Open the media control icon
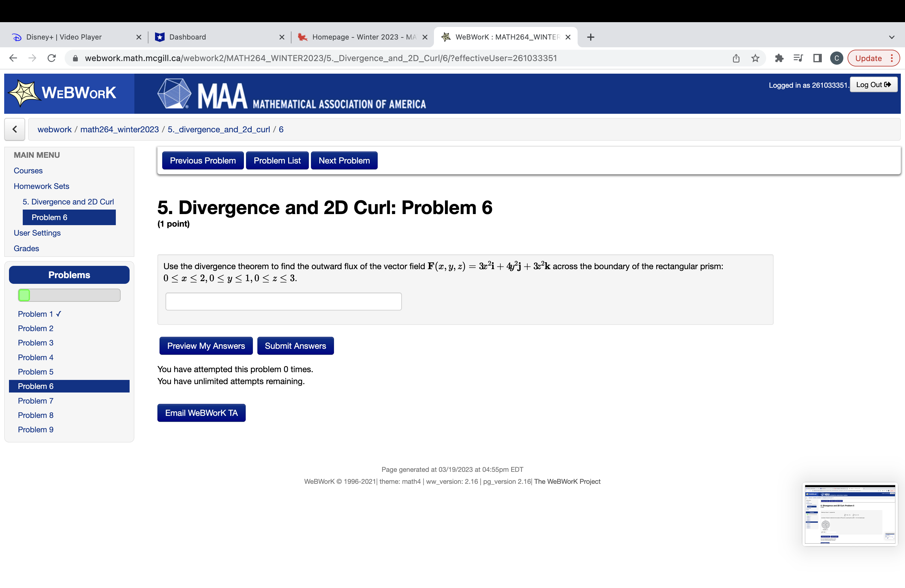The image size is (905, 588). click(x=798, y=58)
